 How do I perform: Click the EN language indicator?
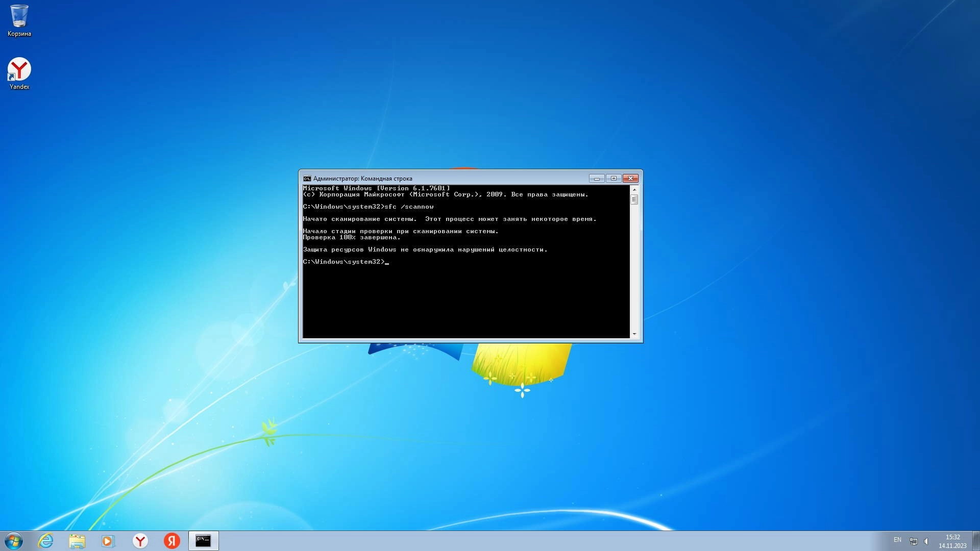[x=897, y=540]
